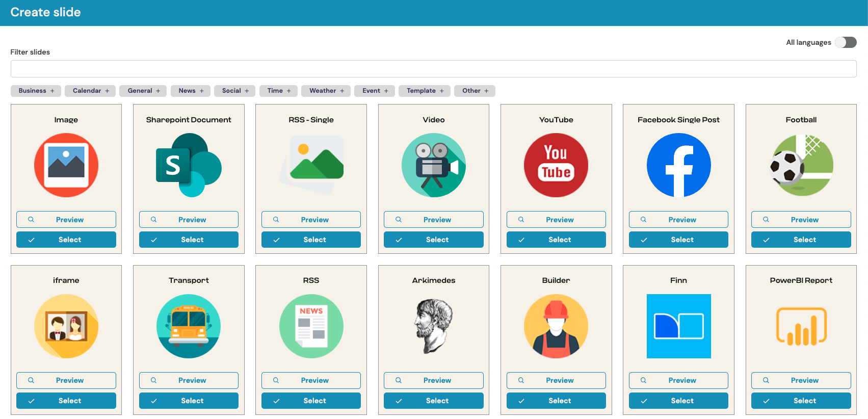Screen dimensions: 868x419
Task: Click the Facebook logo icon
Action: coord(678,165)
